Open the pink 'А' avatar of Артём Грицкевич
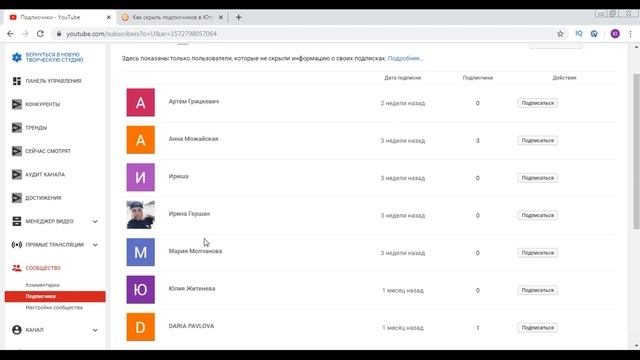This screenshot has width=640, height=360. (140, 102)
